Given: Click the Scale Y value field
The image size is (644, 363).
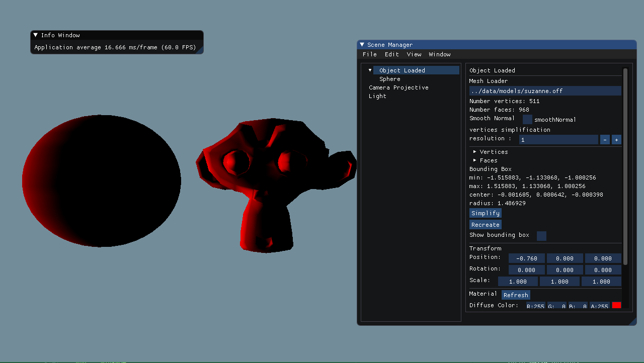Looking at the screenshot, I should 559,281.
